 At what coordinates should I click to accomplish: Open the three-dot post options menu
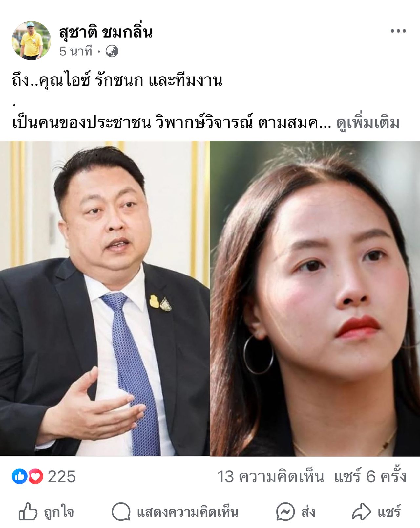[398, 31]
